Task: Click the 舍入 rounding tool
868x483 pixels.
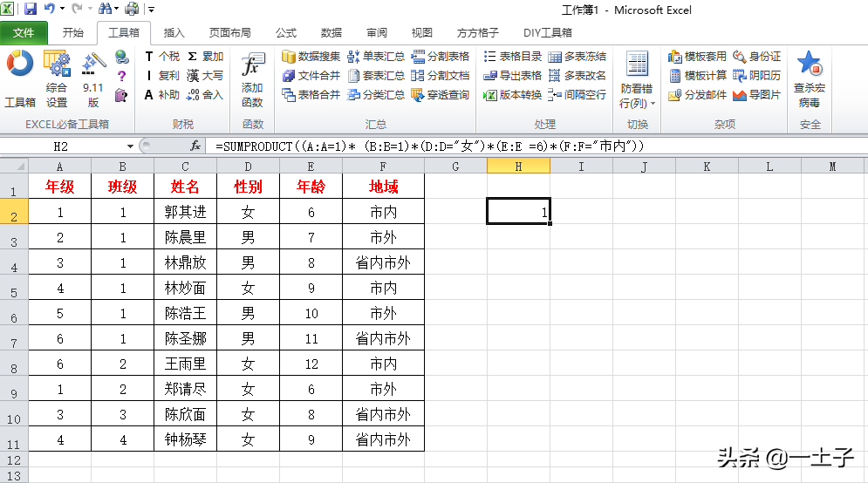Action: click(x=205, y=95)
